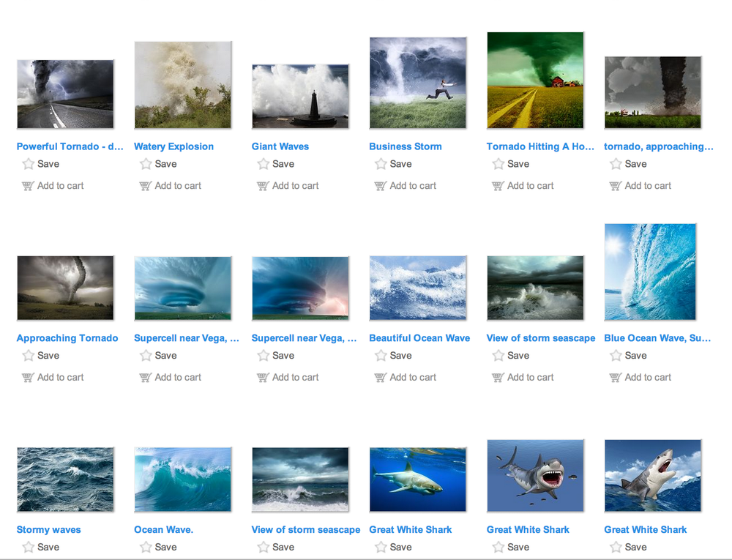The image size is (732, 560).
Task: Click the Save star under Approaching Tornado
Action: tap(29, 356)
